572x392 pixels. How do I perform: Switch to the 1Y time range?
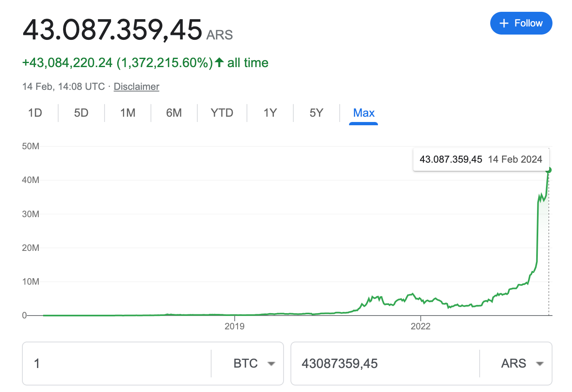click(270, 113)
